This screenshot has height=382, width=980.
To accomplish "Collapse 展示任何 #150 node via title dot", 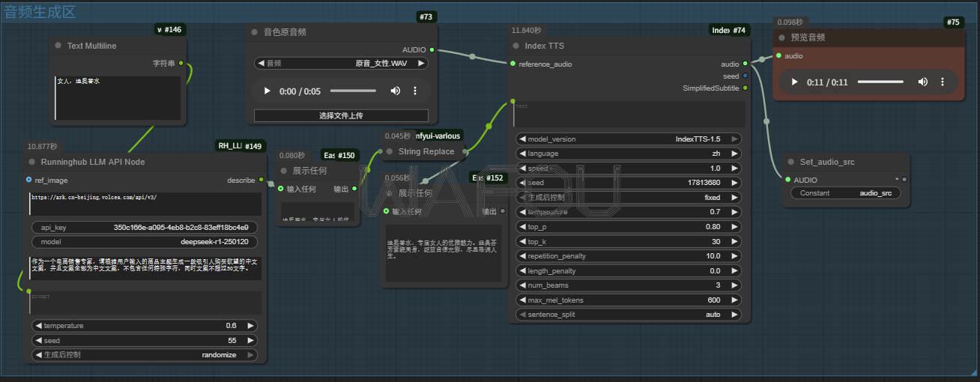I will coord(284,171).
